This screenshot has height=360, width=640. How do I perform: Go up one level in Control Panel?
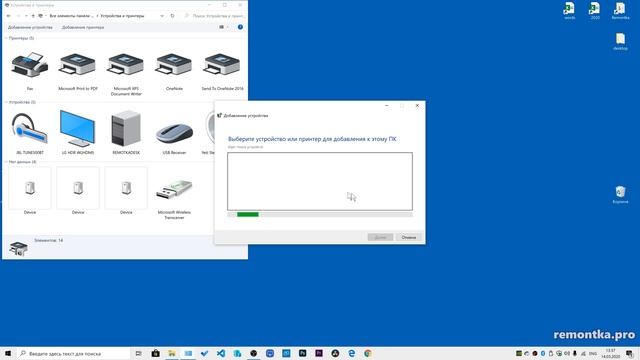[33, 16]
